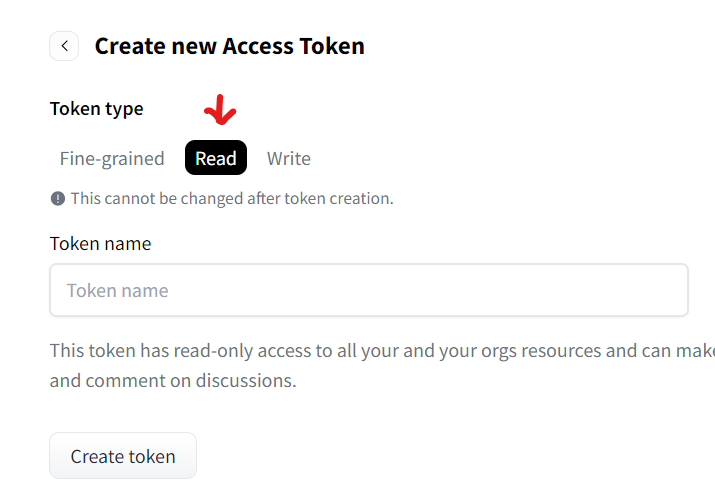Click the Token type section label
Image resolution: width=715 pixels, height=488 pixels.
97,109
